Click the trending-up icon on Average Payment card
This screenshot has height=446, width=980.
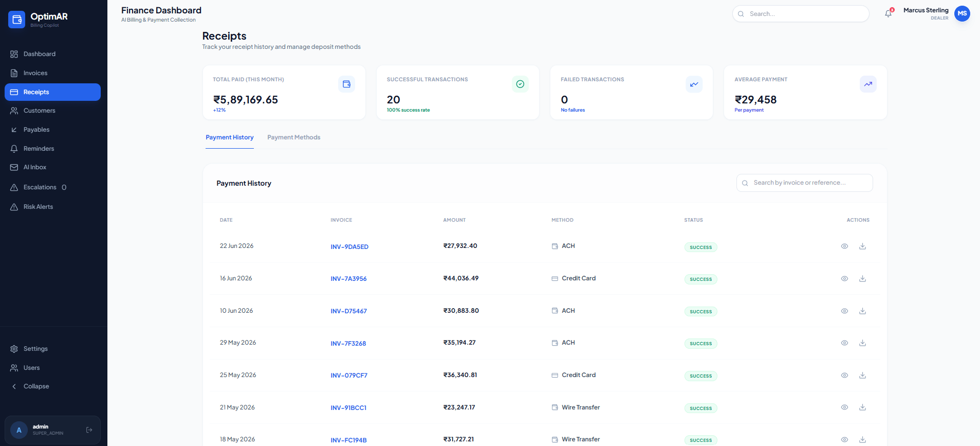click(x=868, y=84)
